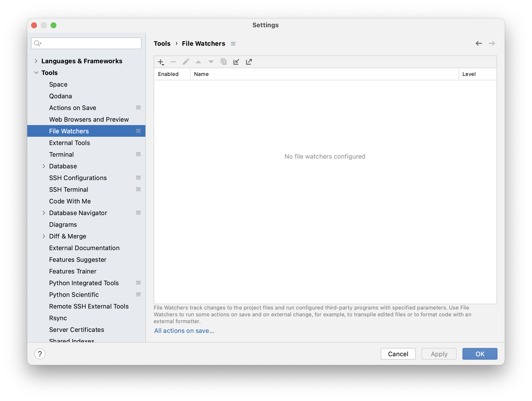Collapse the Tools section
This screenshot has width=532, height=401.
click(36, 73)
